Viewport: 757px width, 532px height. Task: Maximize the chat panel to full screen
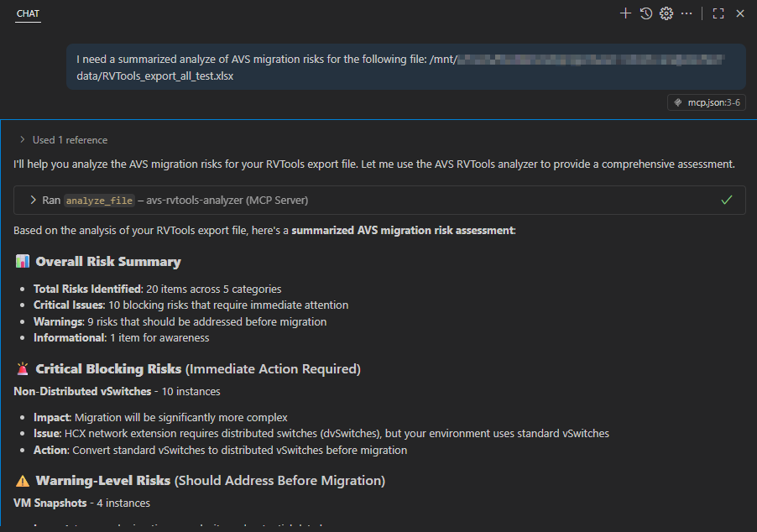click(x=718, y=13)
